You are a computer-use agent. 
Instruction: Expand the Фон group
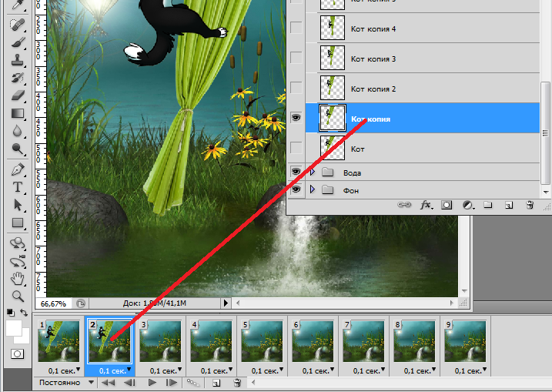tap(313, 189)
